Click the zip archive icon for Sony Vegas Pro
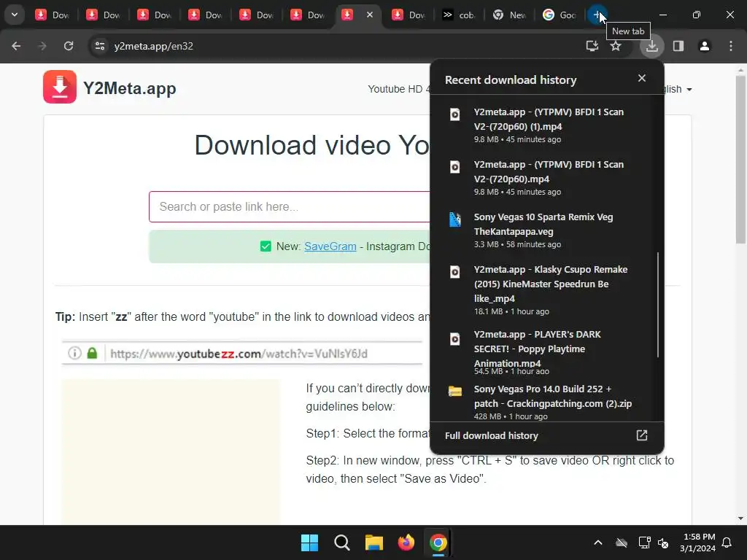The width and height of the screenshot is (747, 560). [455, 392]
